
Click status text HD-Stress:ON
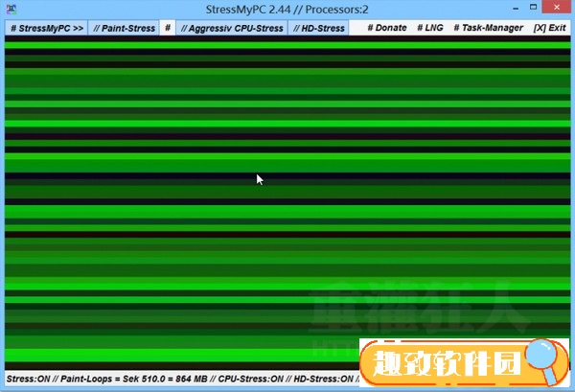(x=323, y=379)
